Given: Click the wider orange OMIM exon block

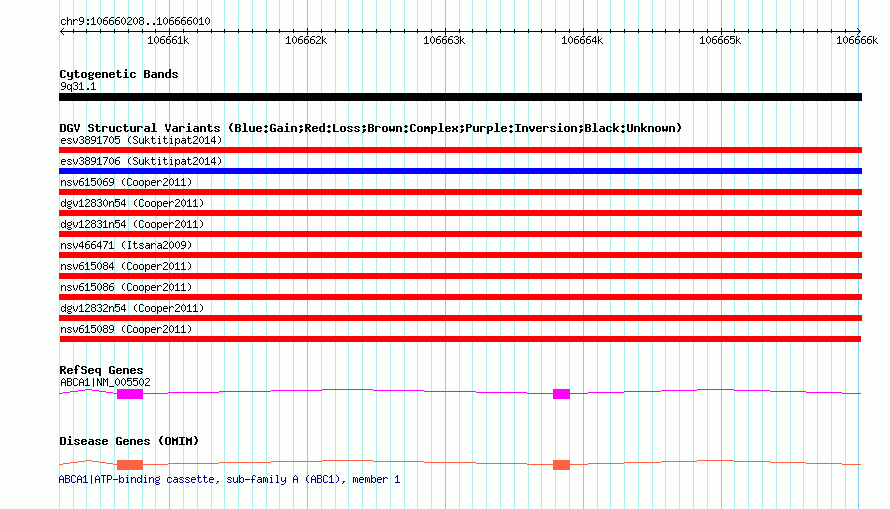Looking at the screenshot, I should pos(130,465).
